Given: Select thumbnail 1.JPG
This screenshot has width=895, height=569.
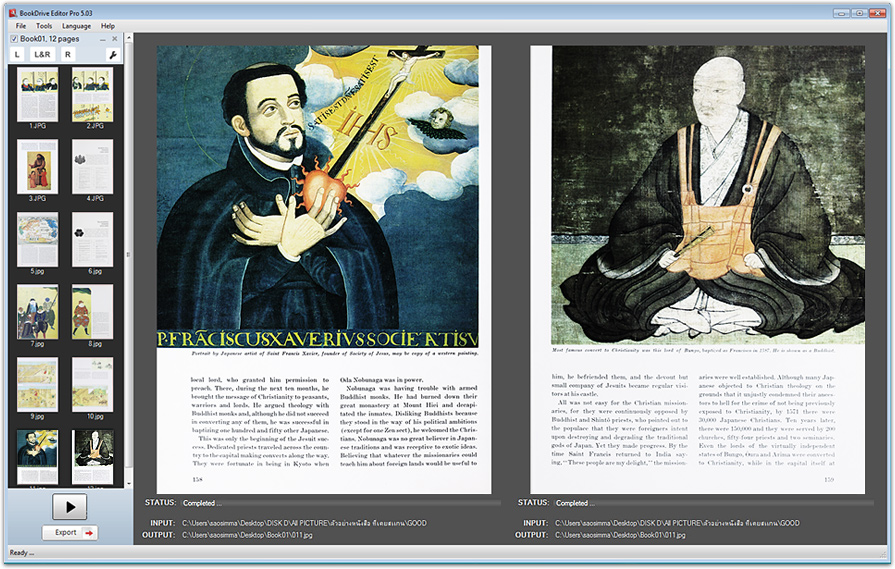Looking at the screenshot, I should (38, 95).
